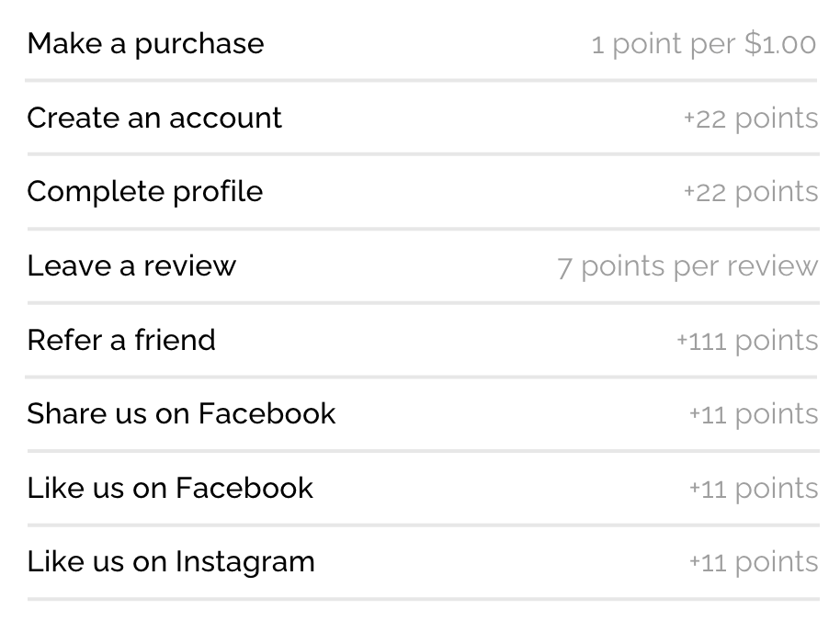The image size is (840, 643).
Task: Click "Like us on Facebook"
Action: tap(170, 488)
